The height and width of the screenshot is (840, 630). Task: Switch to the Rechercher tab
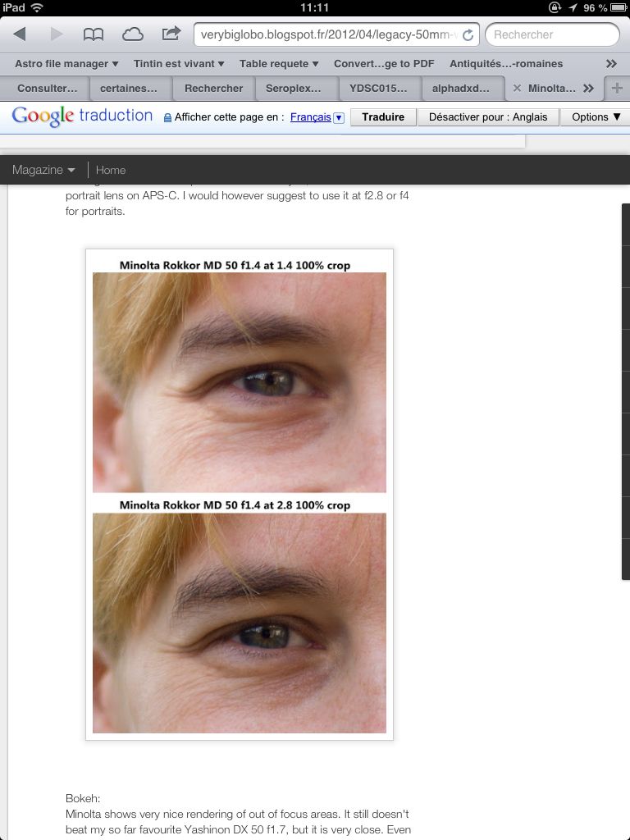click(x=214, y=89)
